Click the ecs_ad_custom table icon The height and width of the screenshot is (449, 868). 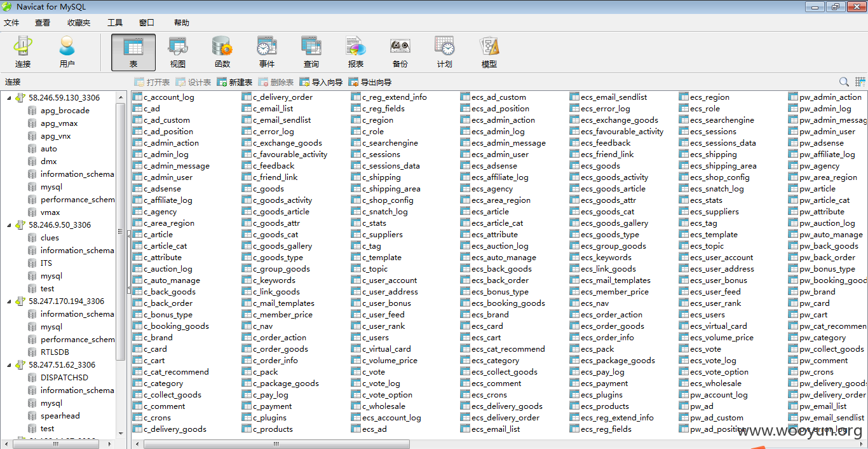[x=465, y=97]
